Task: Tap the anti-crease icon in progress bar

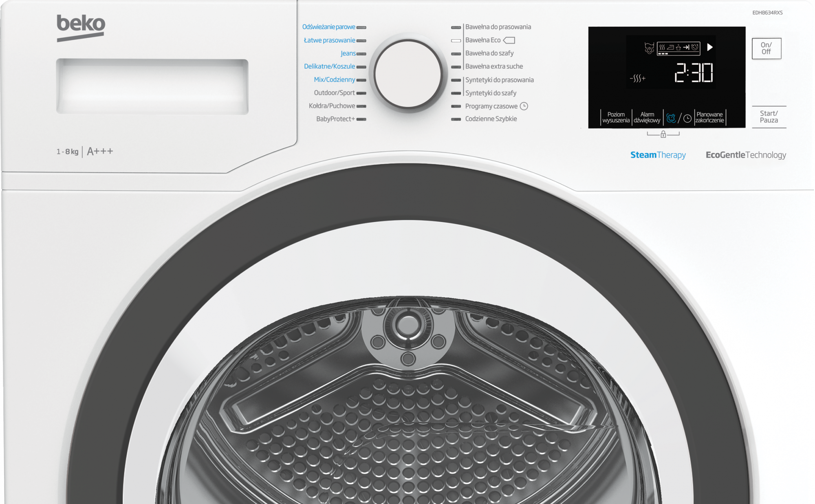Action: [x=695, y=47]
